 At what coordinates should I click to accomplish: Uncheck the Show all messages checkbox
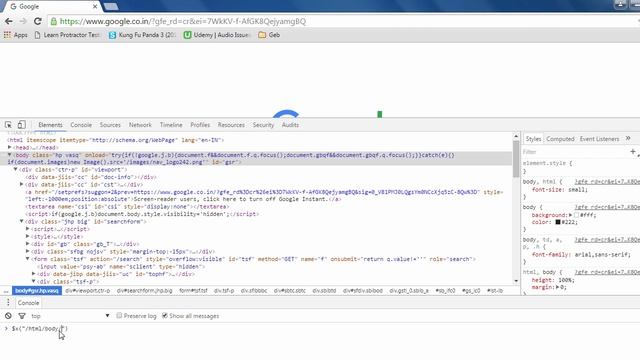(165, 316)
